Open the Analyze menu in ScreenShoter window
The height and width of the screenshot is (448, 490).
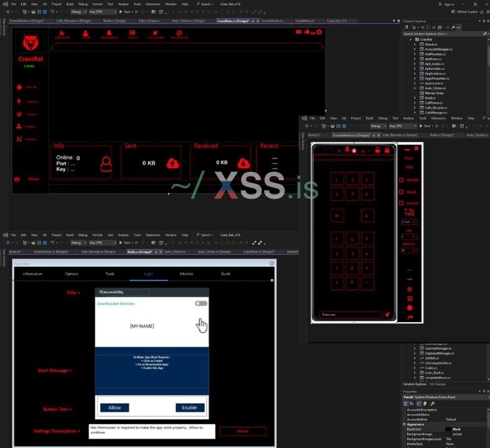(408, 118)
